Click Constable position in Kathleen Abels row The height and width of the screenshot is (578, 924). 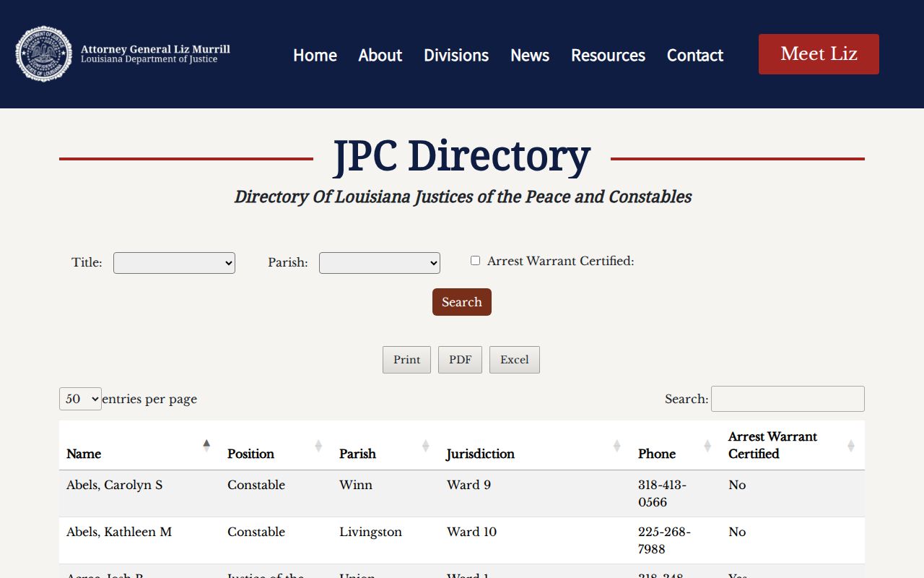[x=256, y=532]
